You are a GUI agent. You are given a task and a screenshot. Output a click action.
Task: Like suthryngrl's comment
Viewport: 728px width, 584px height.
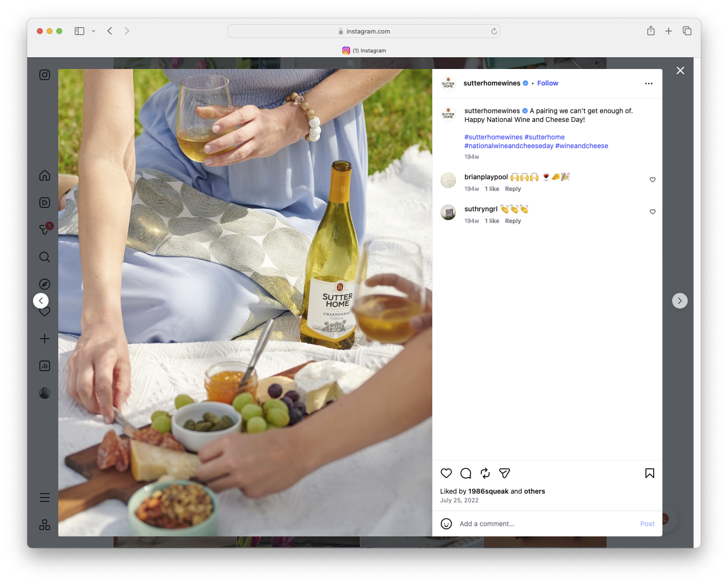click(x=652, y=212)
